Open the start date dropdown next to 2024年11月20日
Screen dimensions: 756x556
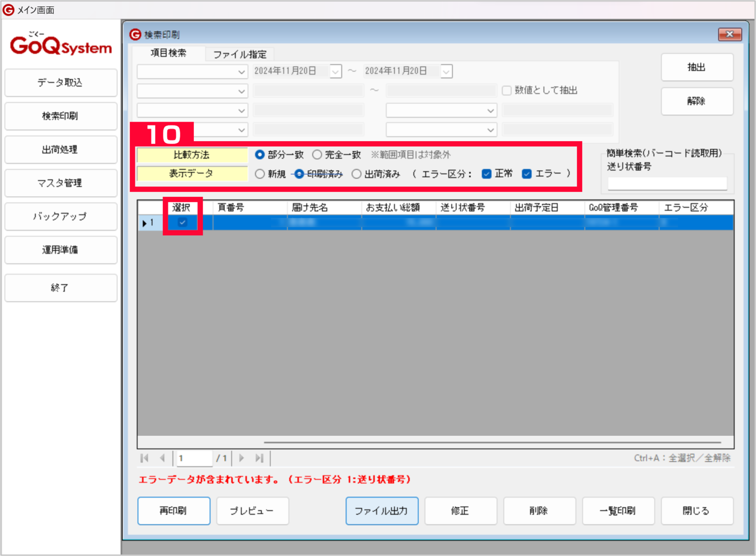(x=335, y=71)
